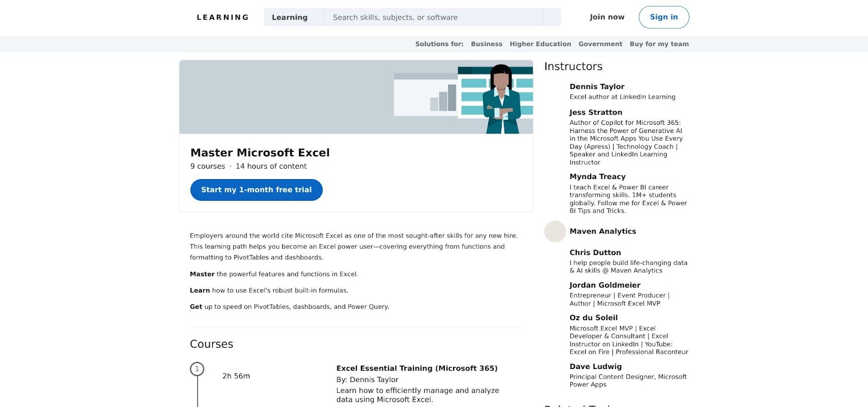Click the Solutions for: label
868x407 pixels.
tap(439, 44)
